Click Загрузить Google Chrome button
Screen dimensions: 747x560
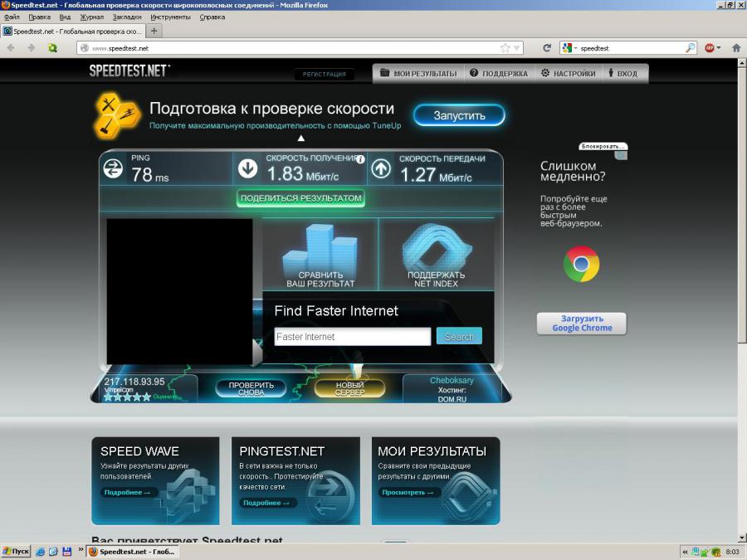click(582, 324)
